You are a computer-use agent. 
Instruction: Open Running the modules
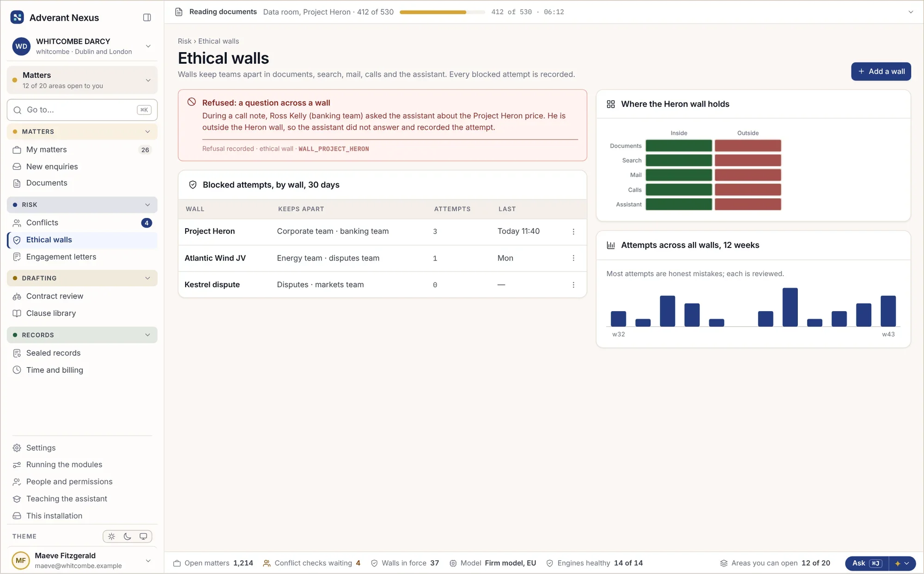point(82,465)
